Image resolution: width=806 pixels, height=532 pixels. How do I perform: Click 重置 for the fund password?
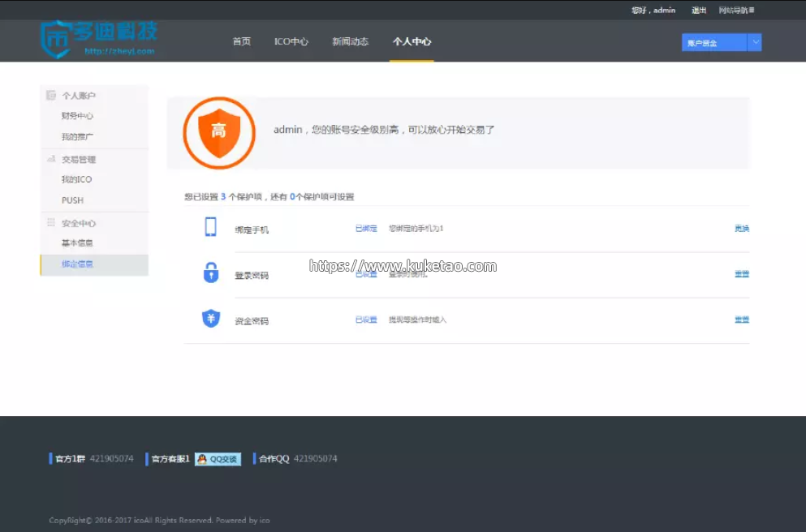click(x=741, y=320)
